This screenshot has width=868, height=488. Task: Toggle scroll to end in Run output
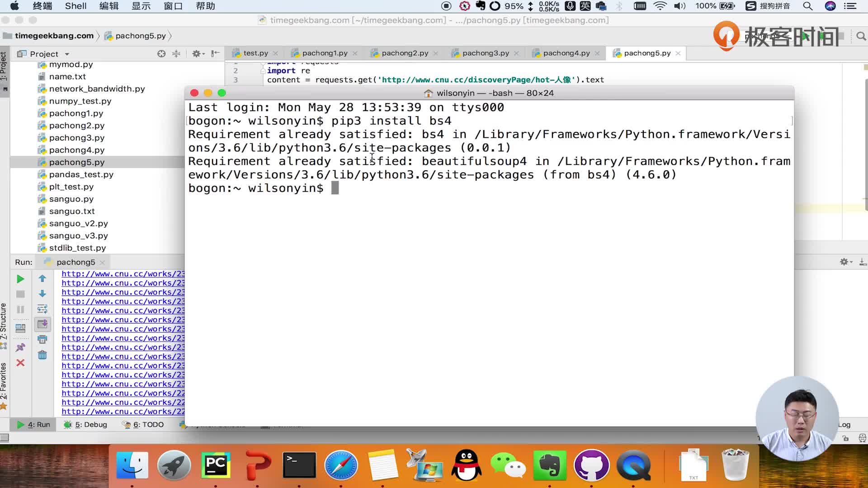[x=42, y=324]
